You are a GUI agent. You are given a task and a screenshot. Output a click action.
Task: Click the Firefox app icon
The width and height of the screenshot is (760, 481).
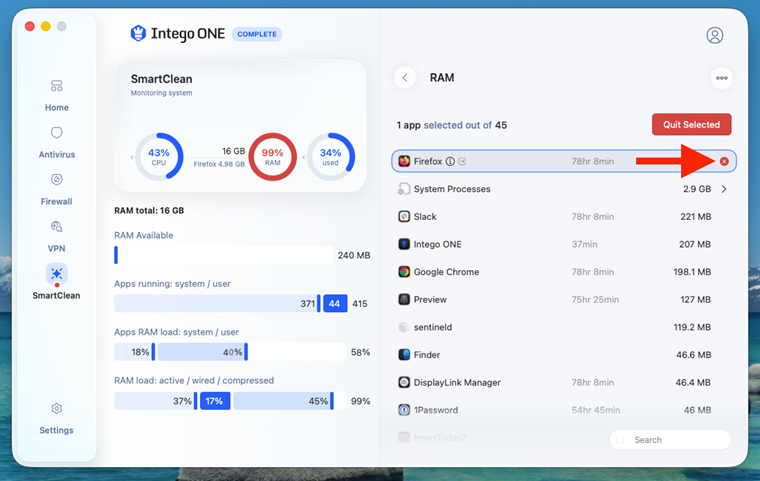(x=404, y=161)
